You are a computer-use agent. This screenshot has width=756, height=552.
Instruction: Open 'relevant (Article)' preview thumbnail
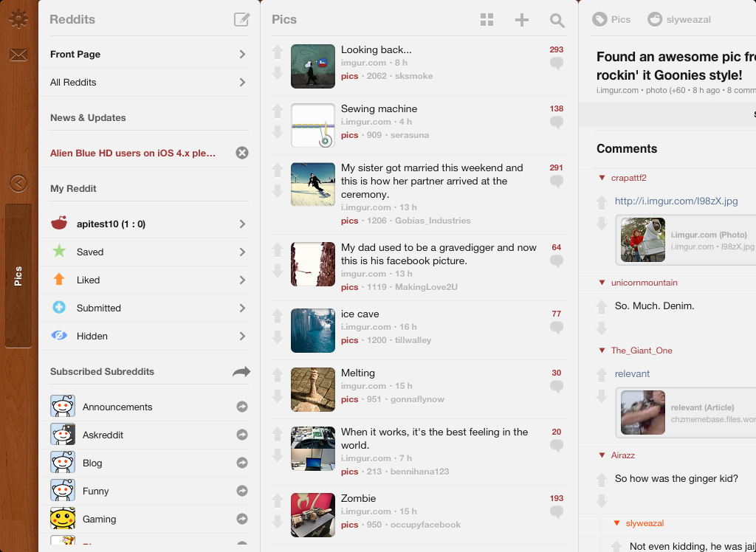click(x=643, y=413)
